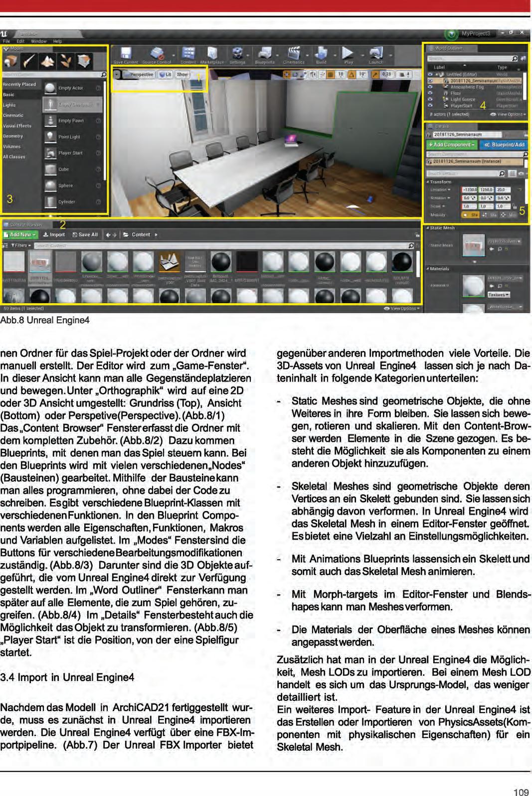Screen dimensions: 532x796
Task: Toggle scale snapping in viewport toolbar
Action: click(x=374, y=74)
